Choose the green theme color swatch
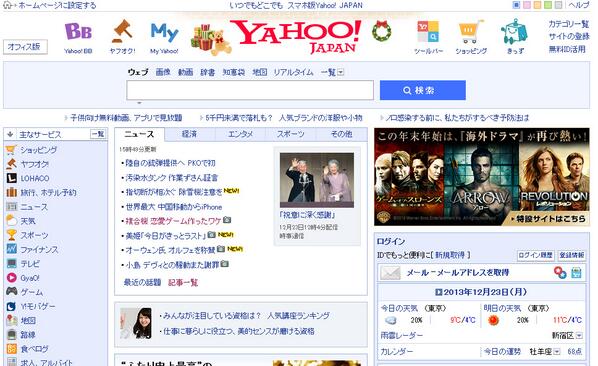The width and height of the screenshot is (598, 366). (x=548, y=5)
